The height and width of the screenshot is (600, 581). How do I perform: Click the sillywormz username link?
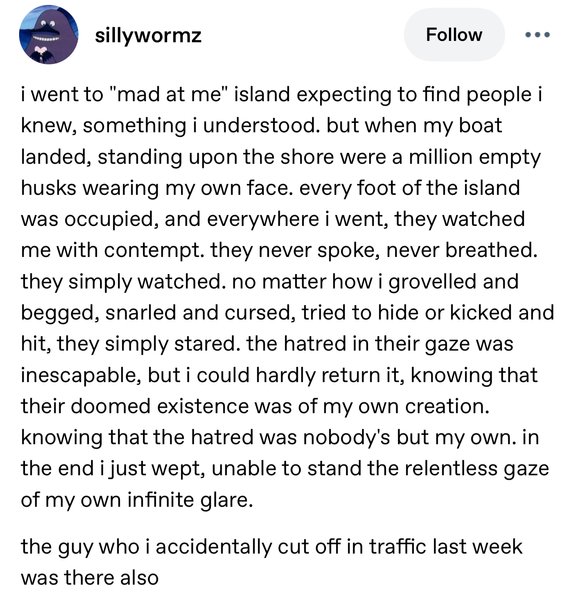[148, 36]
